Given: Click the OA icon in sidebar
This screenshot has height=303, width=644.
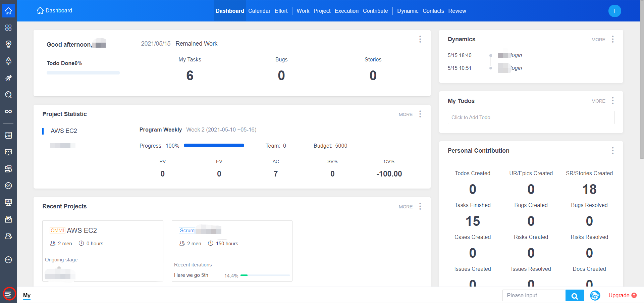Looking at the screenshot, I should tap(8, 186).
